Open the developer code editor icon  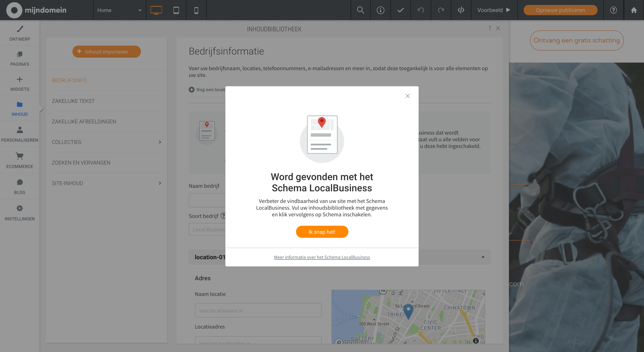point(461,10)
